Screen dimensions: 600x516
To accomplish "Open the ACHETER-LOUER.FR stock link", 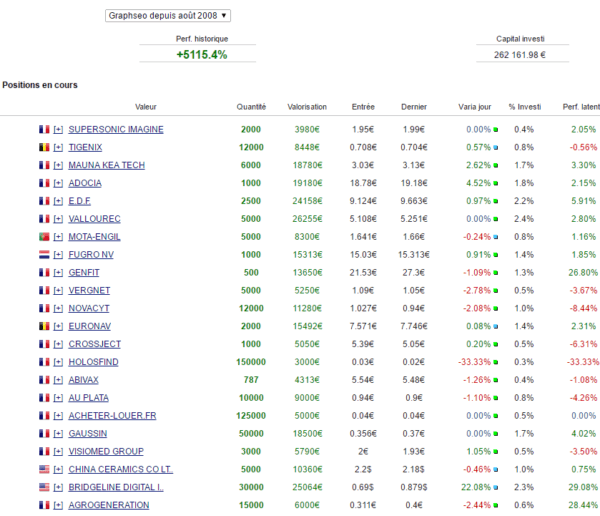I will click(112, 416).
